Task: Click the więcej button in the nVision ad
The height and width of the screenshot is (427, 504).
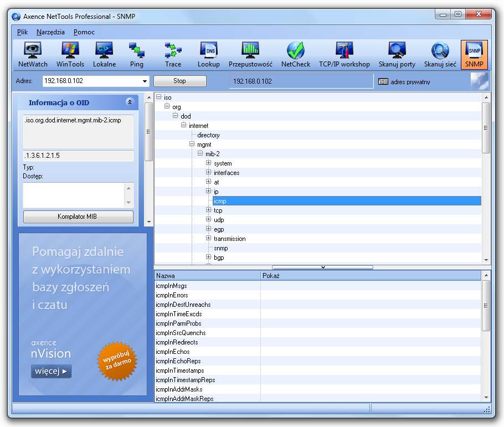Action: pos(51,372)
